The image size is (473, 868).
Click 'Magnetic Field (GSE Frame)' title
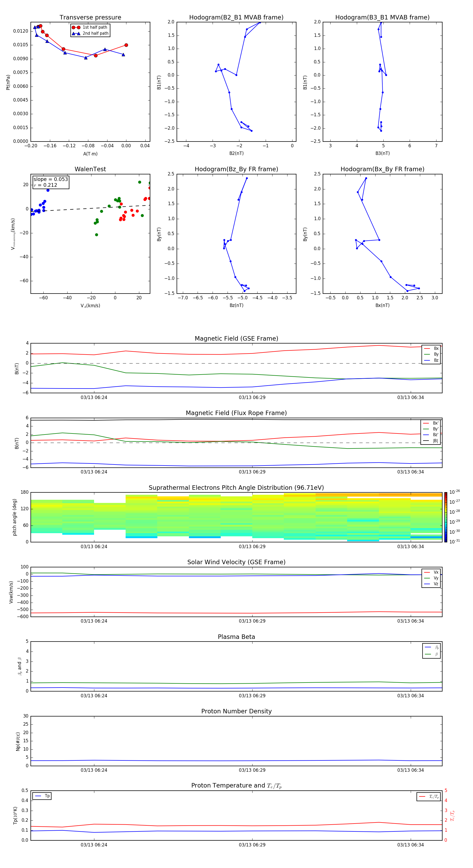236,339
